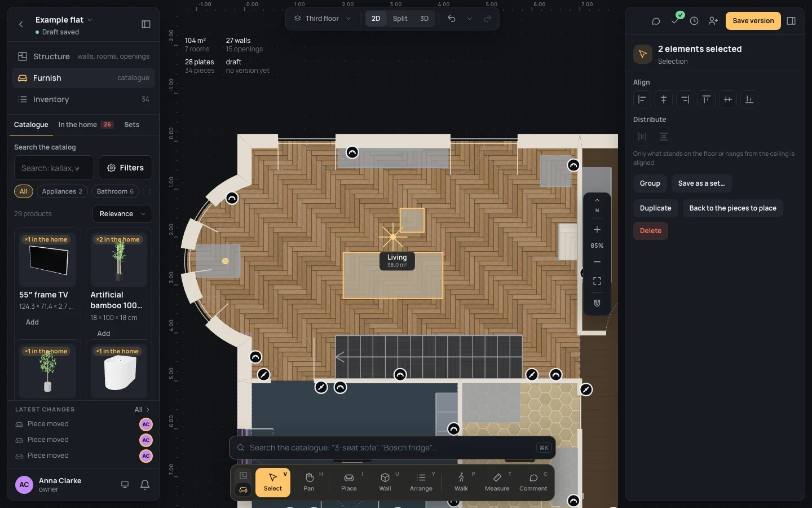The height and width of the screenshot is (508, 812).
Task: Select the Measure tool
Action: pos(497,483)
